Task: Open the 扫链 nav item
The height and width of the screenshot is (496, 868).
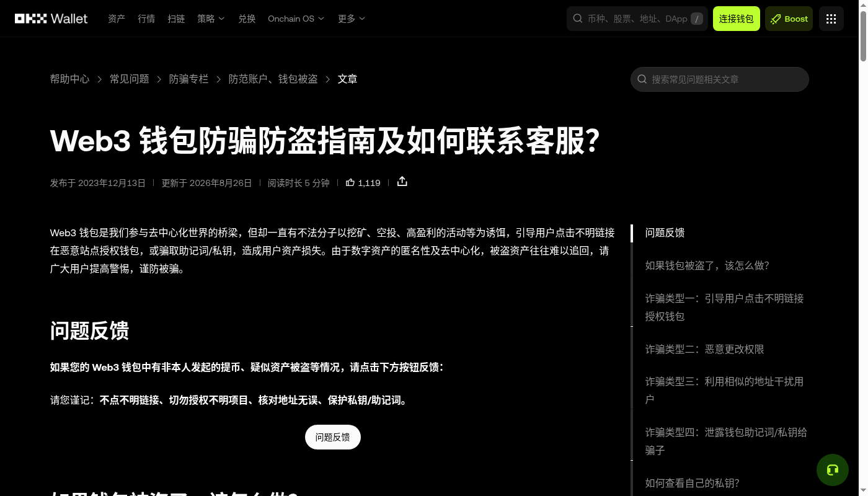Action: (176, 19)
